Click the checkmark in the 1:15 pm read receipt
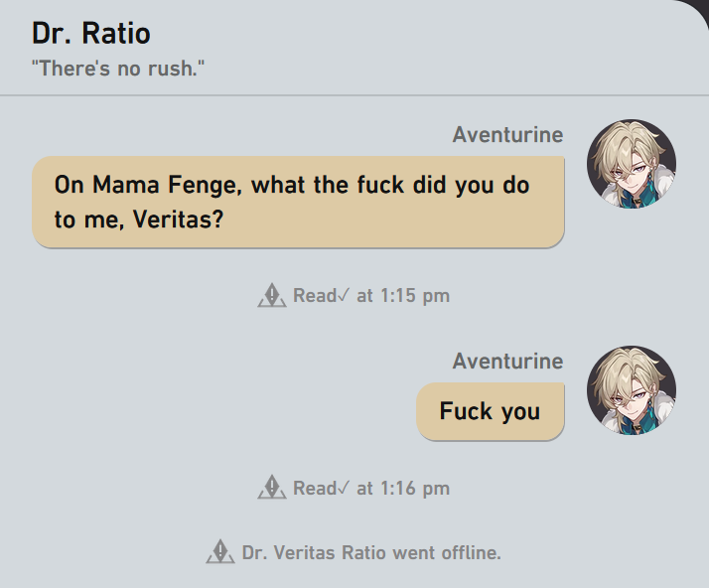 coord(344,295)
